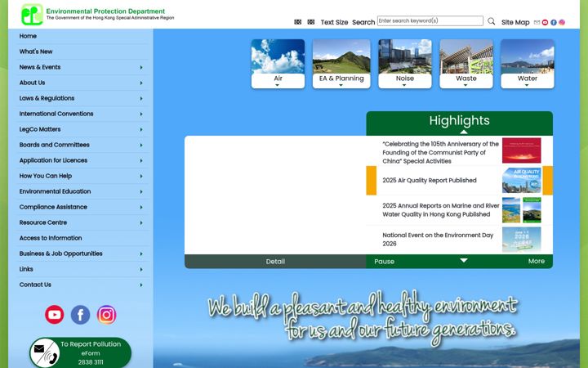The image size is (588, 368).
Task: Expand the Noise dropdown
Action: 404,85
